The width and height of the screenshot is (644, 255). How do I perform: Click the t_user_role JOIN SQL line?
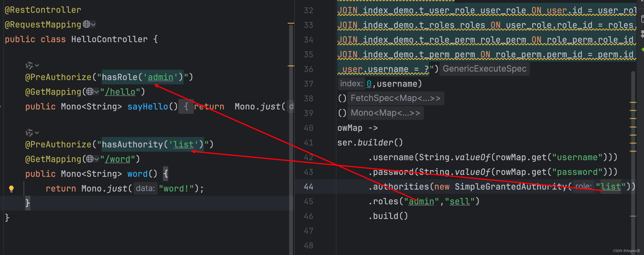(x=486, y=10)
